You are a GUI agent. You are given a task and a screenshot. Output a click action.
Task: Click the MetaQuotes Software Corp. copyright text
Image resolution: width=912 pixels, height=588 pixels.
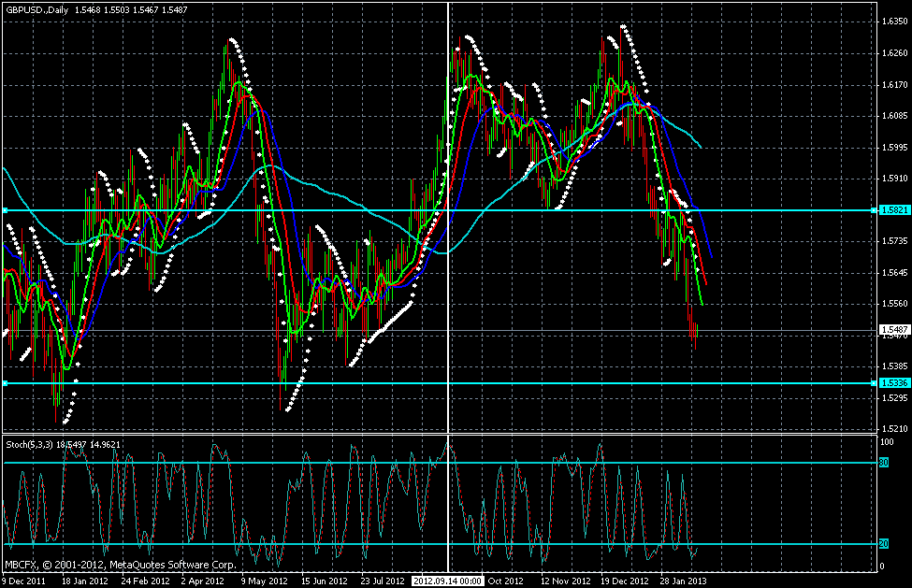click(x=122, y=566)
